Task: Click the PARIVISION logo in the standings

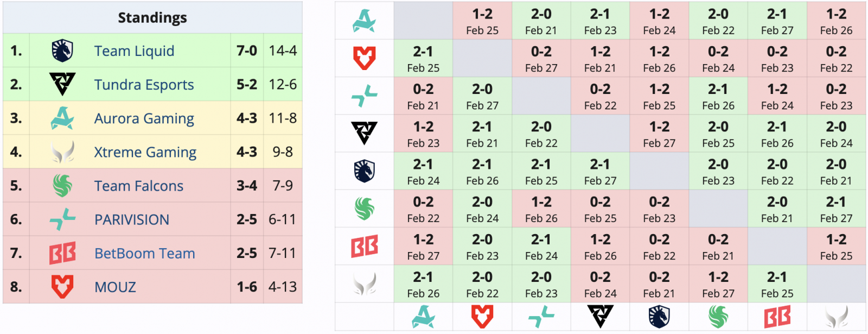Action: click(62, 219)
